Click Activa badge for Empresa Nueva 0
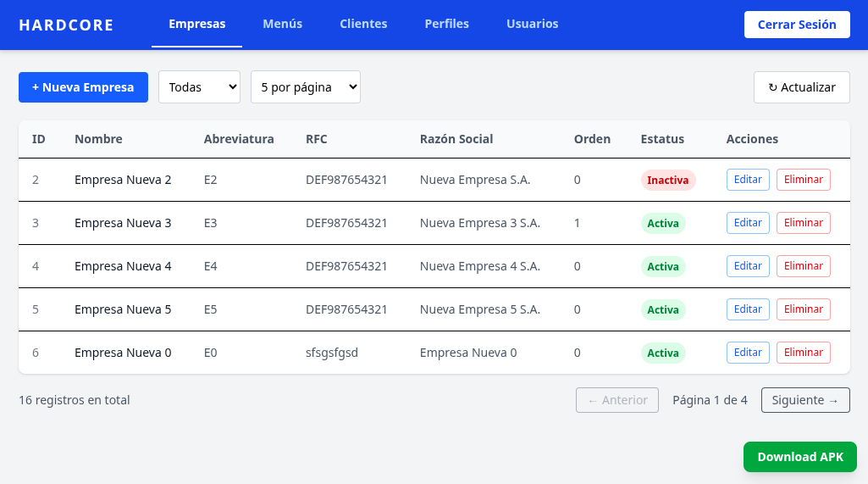The width and height of the screenshot is (868, 484). [663, 353]
